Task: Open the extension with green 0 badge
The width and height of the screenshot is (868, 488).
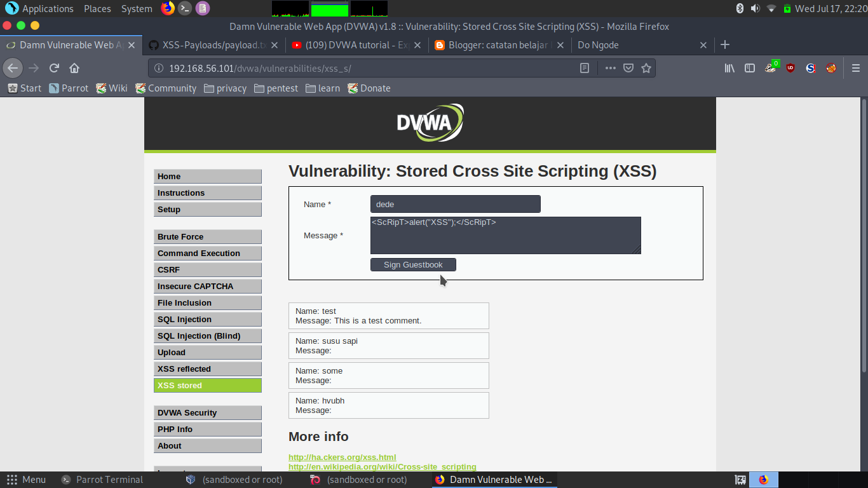Action: tap(771, 67)
